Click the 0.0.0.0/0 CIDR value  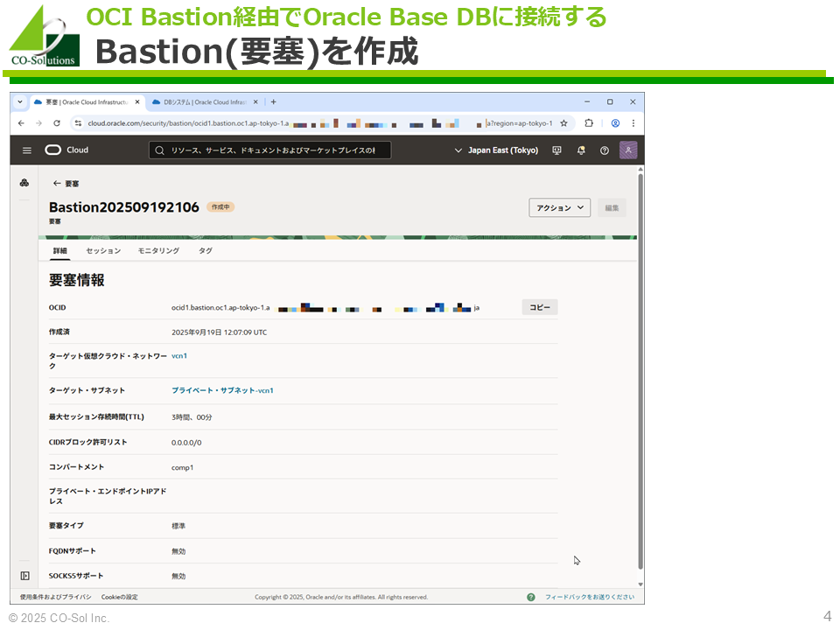pos(186,443)
